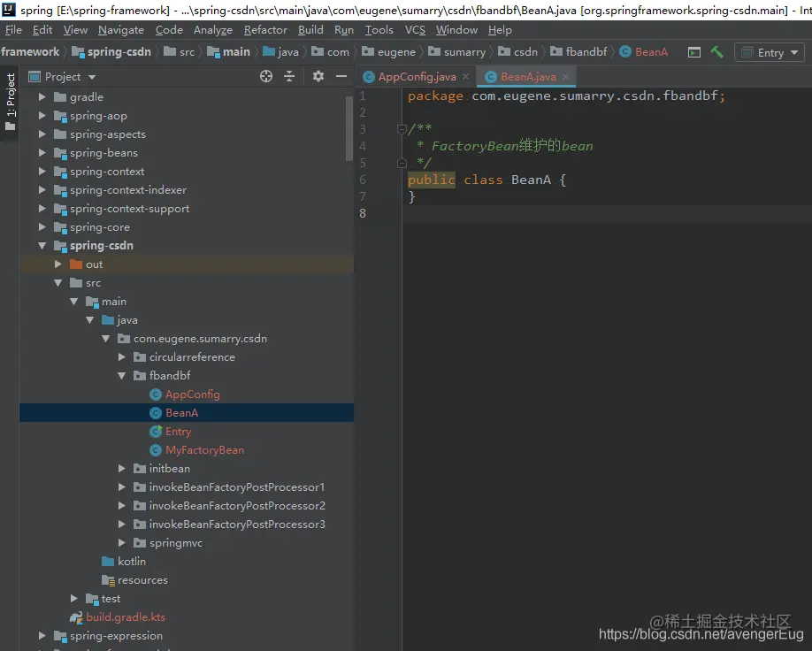812x651 pixels.
Task: Click the sumarry breadcrumb segment
Action: 456,52
